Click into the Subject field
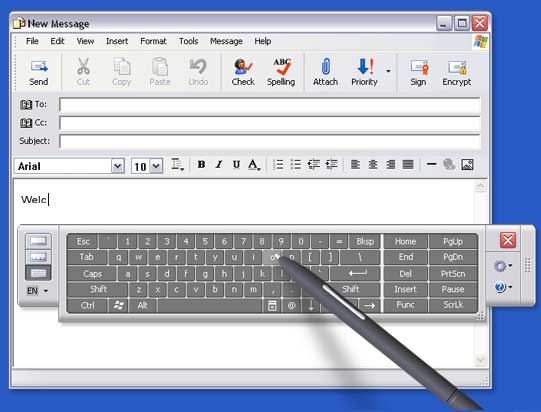The height and width of the screenshot is (412, 541). click(269, 141)
